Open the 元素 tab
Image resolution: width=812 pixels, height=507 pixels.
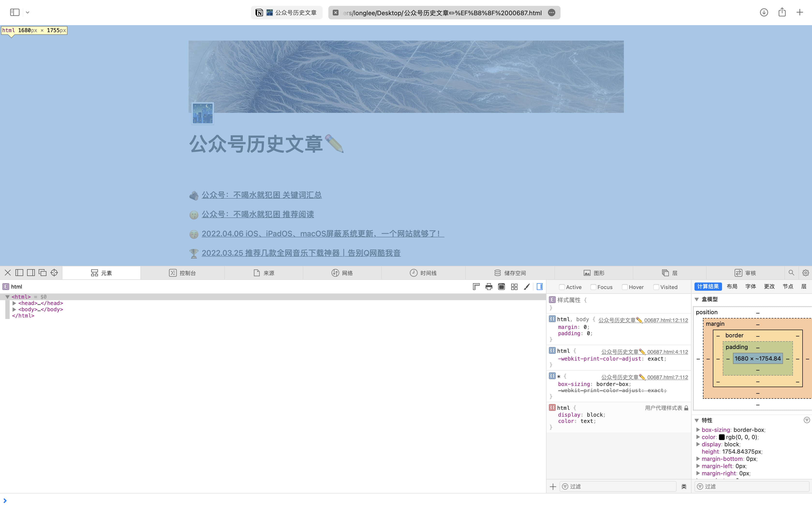pyautogui.click(x=101, y=273)
